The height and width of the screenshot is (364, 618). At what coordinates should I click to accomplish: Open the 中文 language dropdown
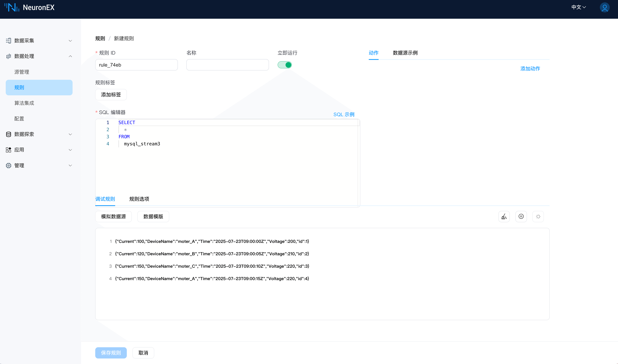click(579, 7)
